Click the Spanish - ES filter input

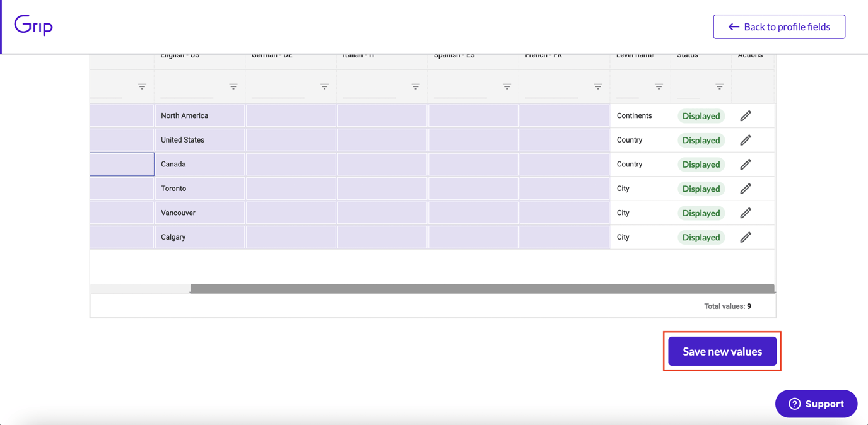[x=460, y=87]
